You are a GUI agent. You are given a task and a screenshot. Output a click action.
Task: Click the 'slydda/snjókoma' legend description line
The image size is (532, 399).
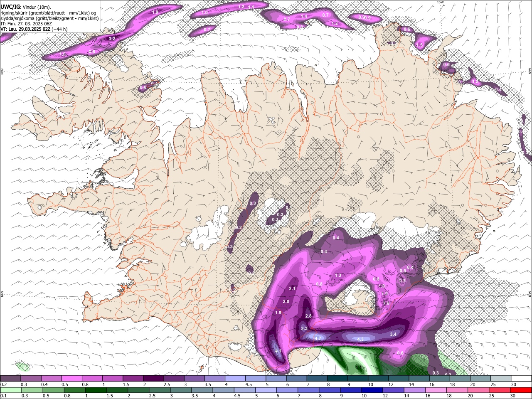click(x=49, y=18)
